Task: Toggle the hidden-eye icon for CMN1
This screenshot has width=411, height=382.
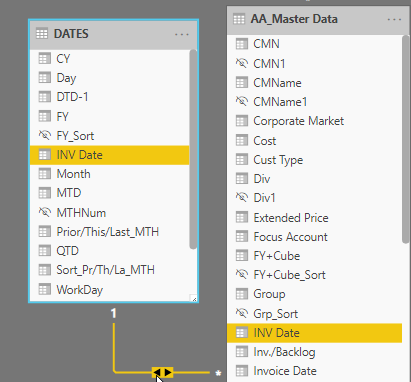Action: click(x=242, y=63)
